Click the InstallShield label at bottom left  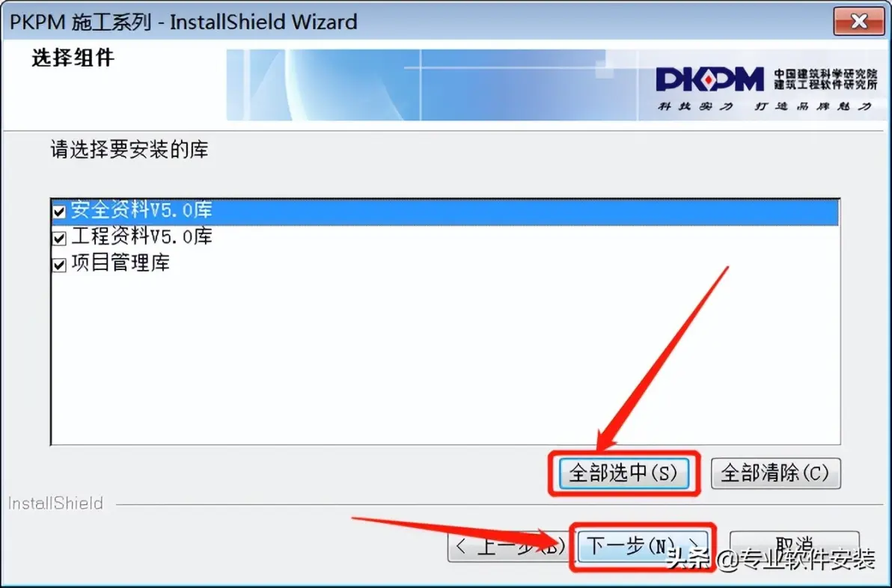55,503
